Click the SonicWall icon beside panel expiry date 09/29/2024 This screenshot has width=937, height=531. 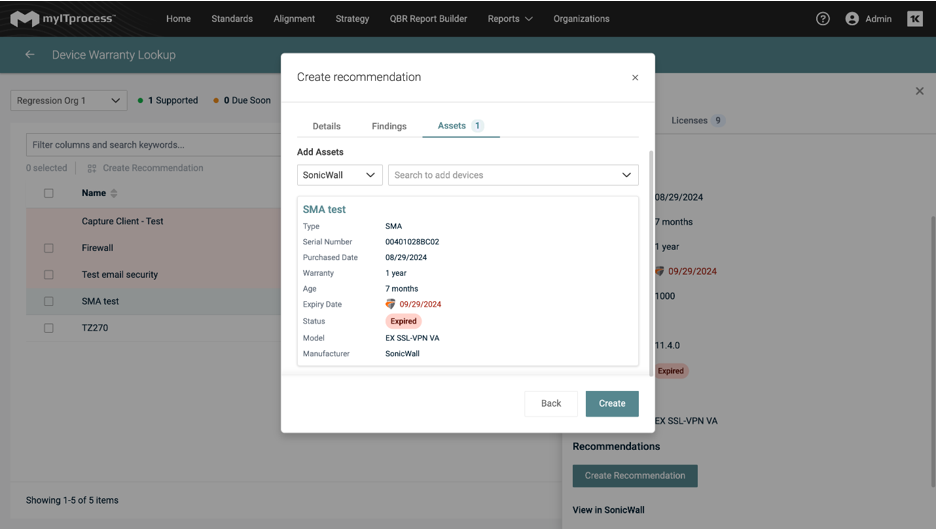click(x=659, y=271)
